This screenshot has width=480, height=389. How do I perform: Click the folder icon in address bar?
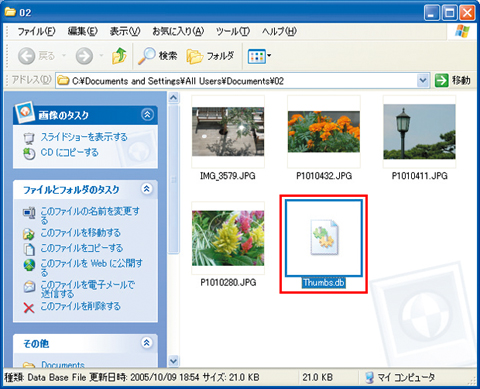pyautogui.click(x=63, y=81)
